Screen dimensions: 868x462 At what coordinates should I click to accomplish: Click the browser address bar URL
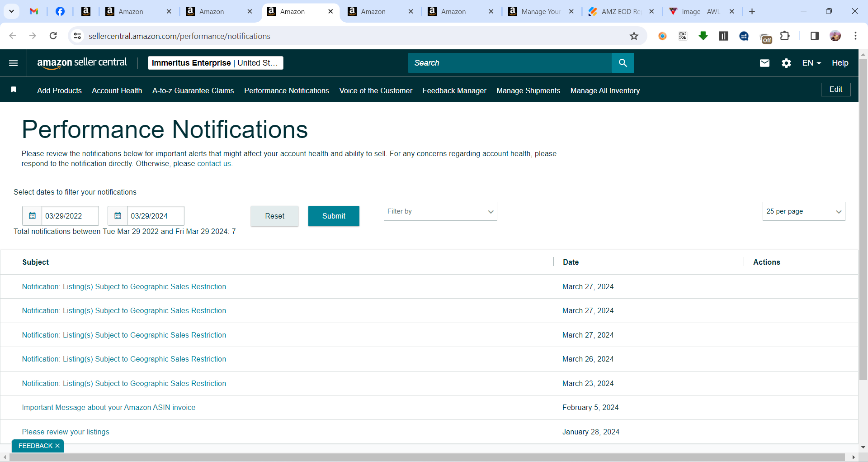[179, 36]
